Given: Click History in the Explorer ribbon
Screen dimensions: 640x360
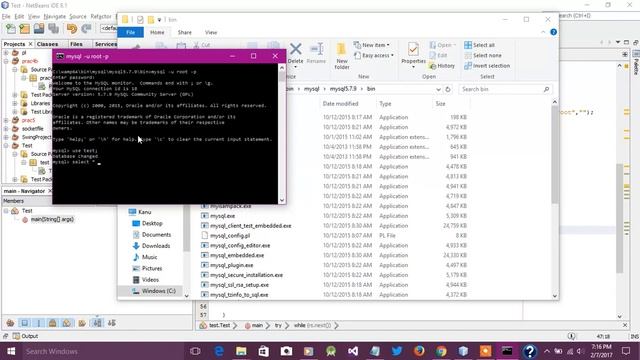Looking at the screenshot, I should pyautogui.click(x=442, y=66).
